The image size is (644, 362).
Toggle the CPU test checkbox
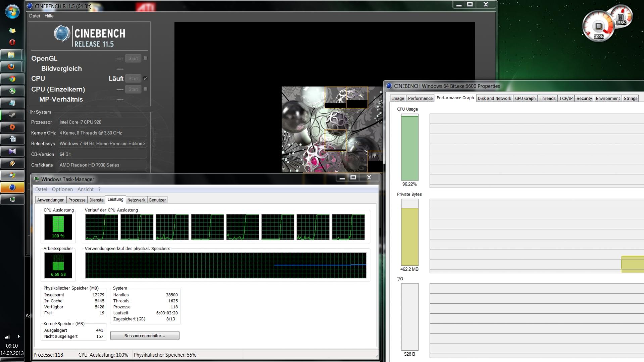[145, 78]
